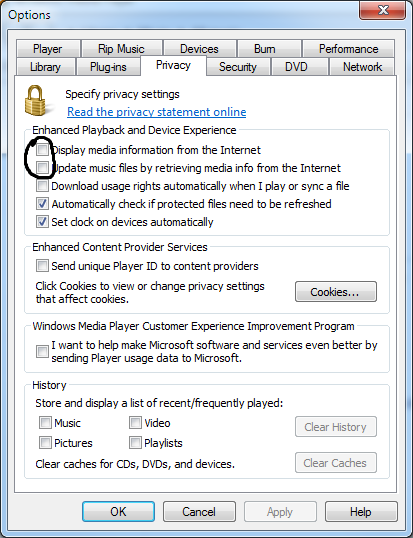
Task: Enable Display media information from the Internet
Action: 43,150
